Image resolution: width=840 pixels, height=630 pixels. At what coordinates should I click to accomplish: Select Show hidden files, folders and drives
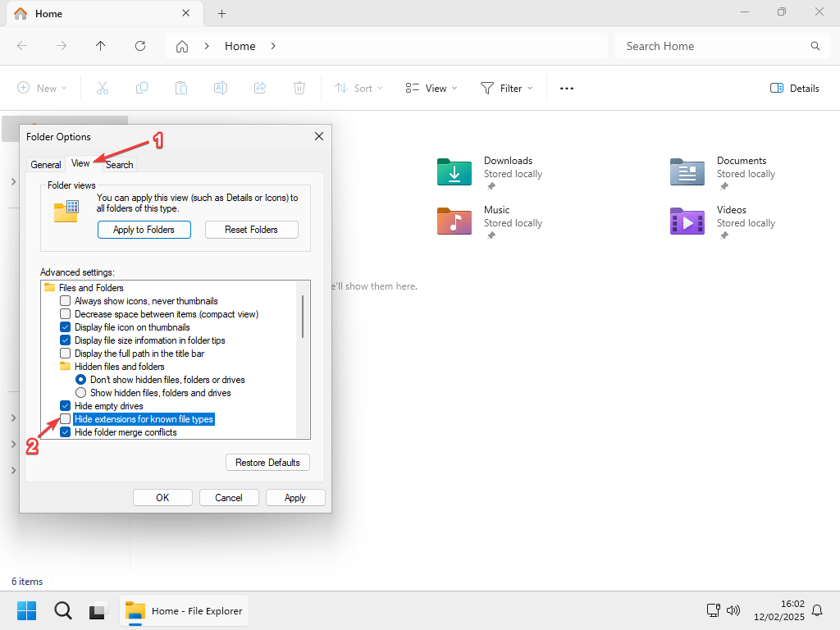[x=80, y=393]
